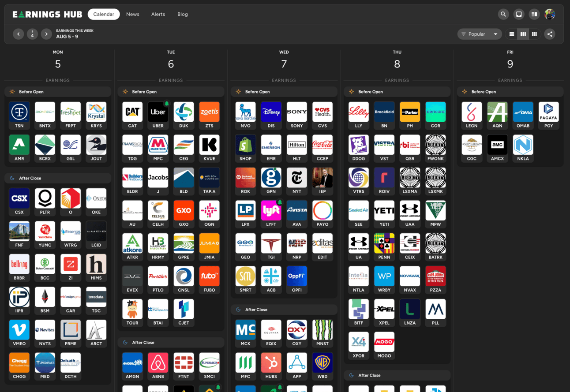Open Disney (DIS) earnings tile
Image resolution: width=570 pixels, height=392 pixels.
click(271, 115)
